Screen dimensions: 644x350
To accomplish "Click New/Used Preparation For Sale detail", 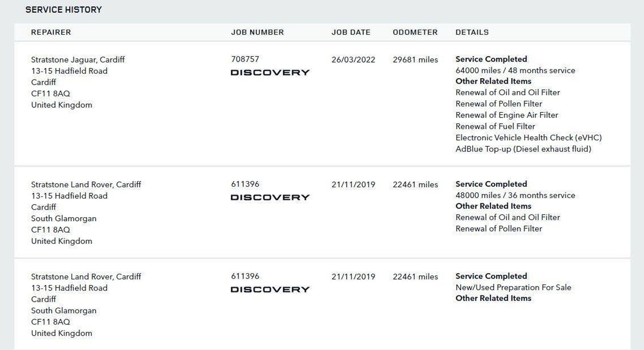I will point(513,287).
